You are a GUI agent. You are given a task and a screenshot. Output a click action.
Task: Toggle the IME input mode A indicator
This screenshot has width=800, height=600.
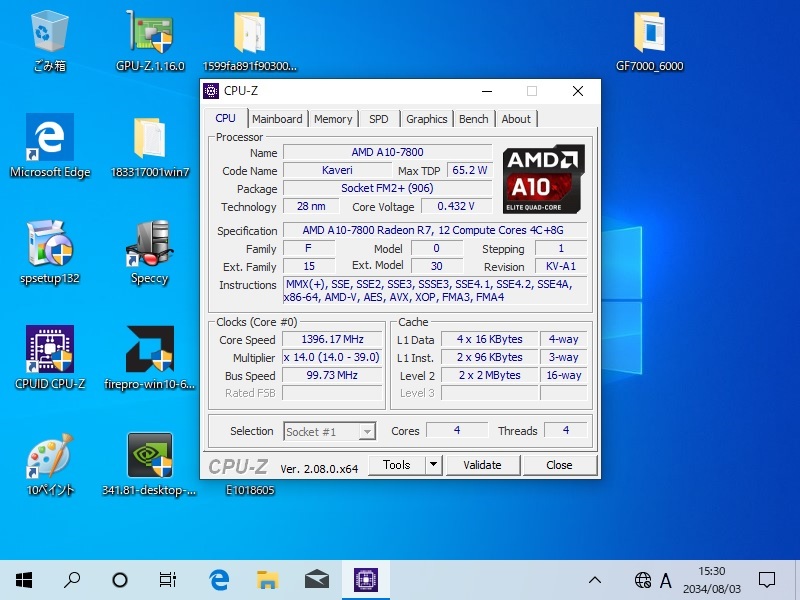[665, 580]
